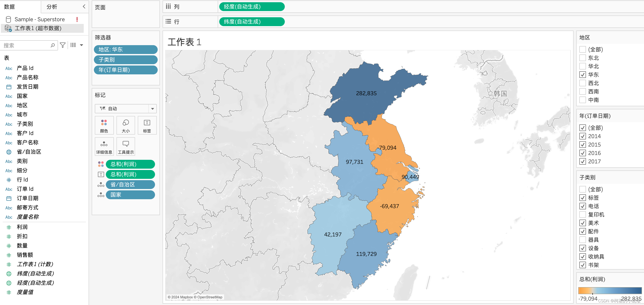Click the filter icon beside search
Viewport: 644px width, 305px height.
coord(63,45)
